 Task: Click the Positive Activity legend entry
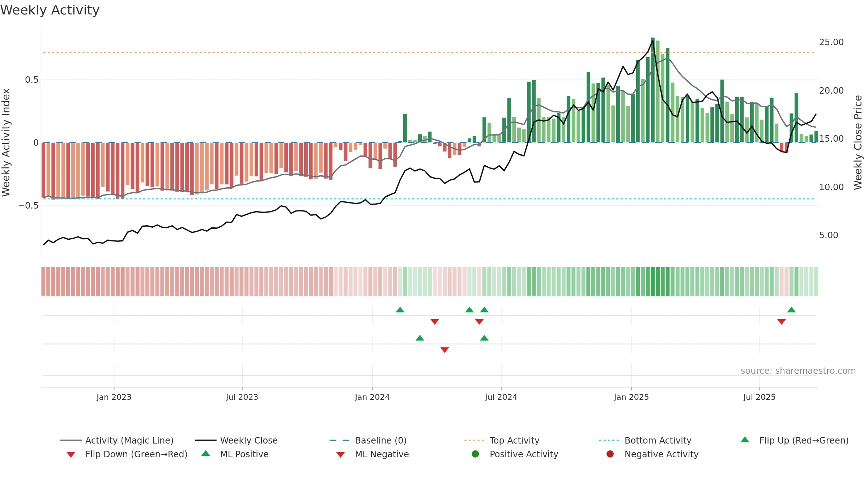(x=515, y=454)
